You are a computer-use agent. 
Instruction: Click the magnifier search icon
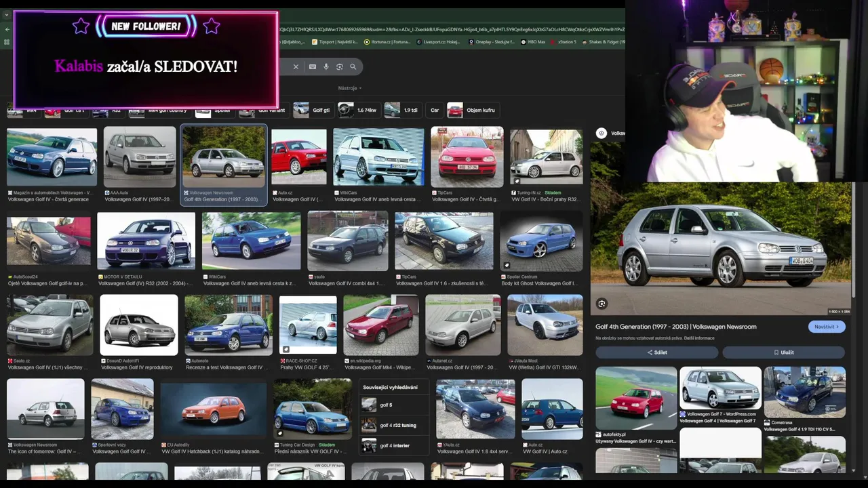click(353, 66)
